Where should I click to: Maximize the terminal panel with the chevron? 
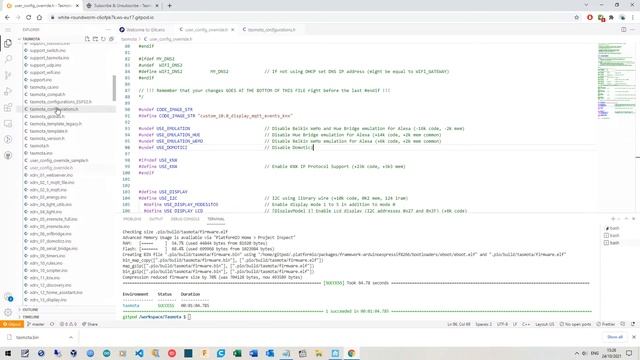point(626,219)
